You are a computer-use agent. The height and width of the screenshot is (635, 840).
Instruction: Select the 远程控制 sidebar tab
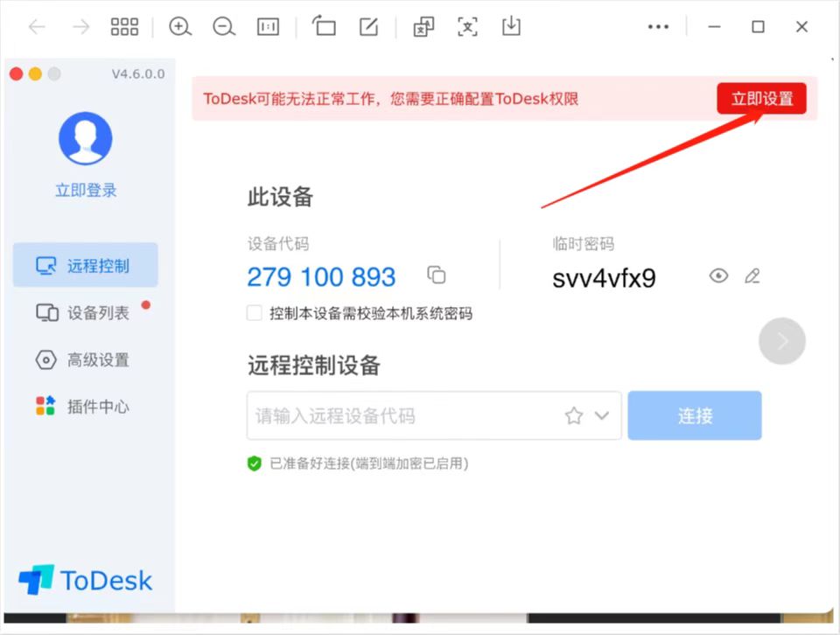85,265
